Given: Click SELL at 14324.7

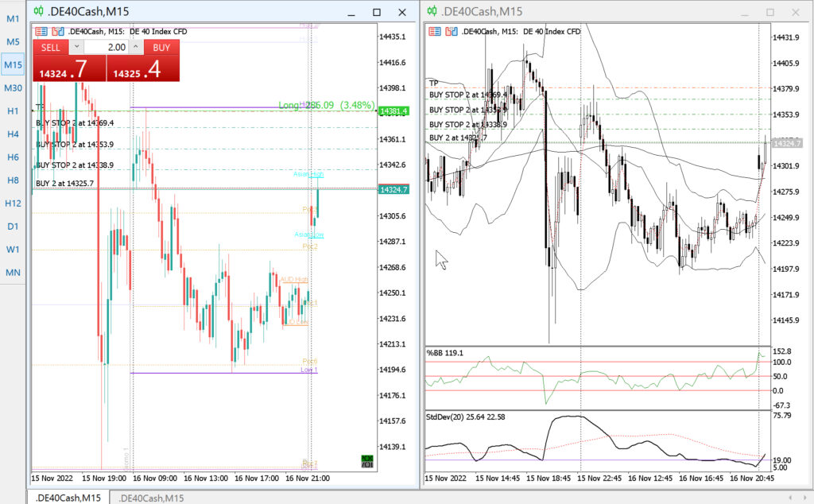Looking at the screenshot, I should (69, 68).
